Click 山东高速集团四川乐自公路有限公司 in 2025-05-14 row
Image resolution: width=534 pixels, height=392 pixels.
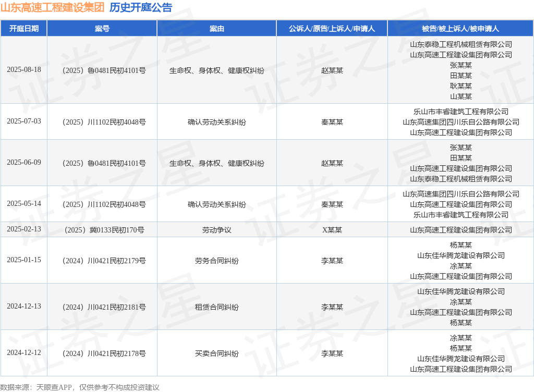(x=461, y=194)
